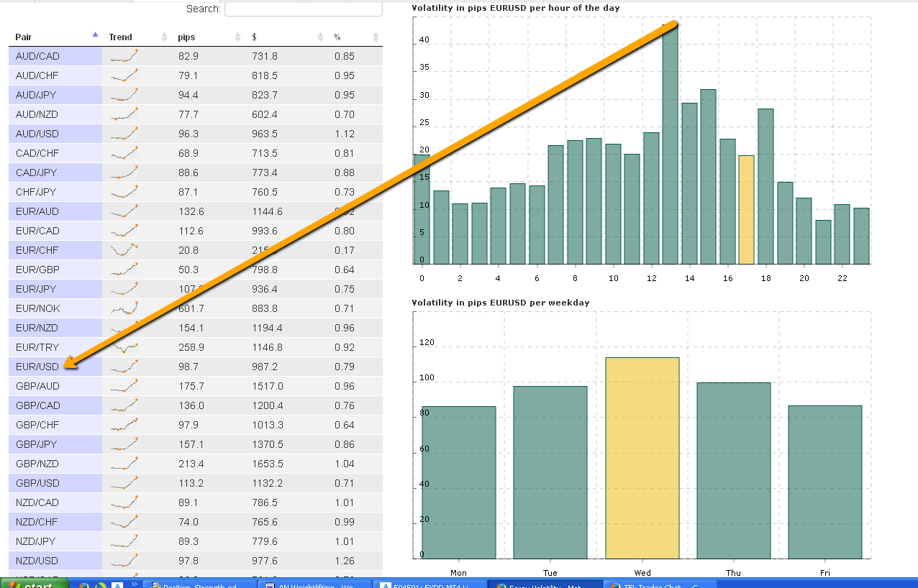Select the NZD/JPY pair
The height and width of the screenshot is (588, 918).
pyautogui.click(x=36, y=541)
